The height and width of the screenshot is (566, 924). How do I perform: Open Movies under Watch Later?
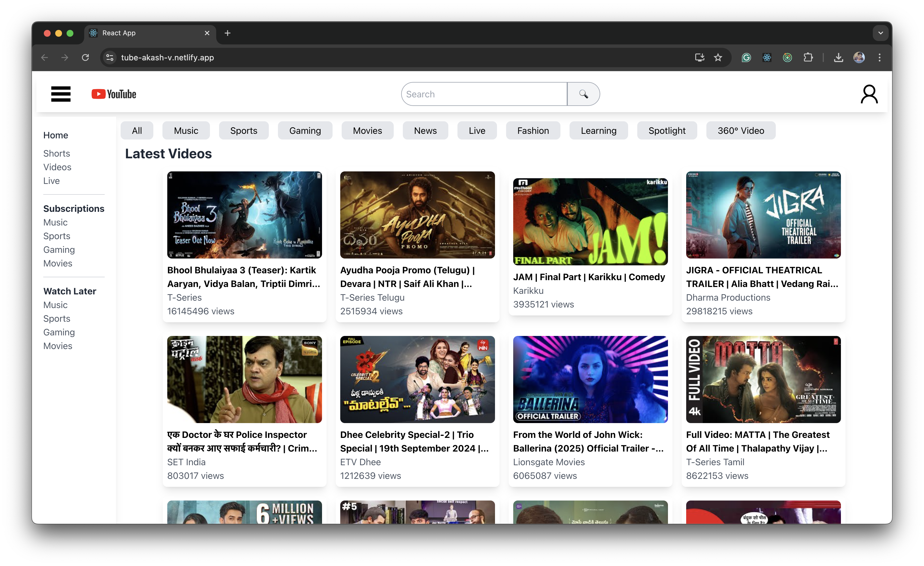(x=58, y=346)
